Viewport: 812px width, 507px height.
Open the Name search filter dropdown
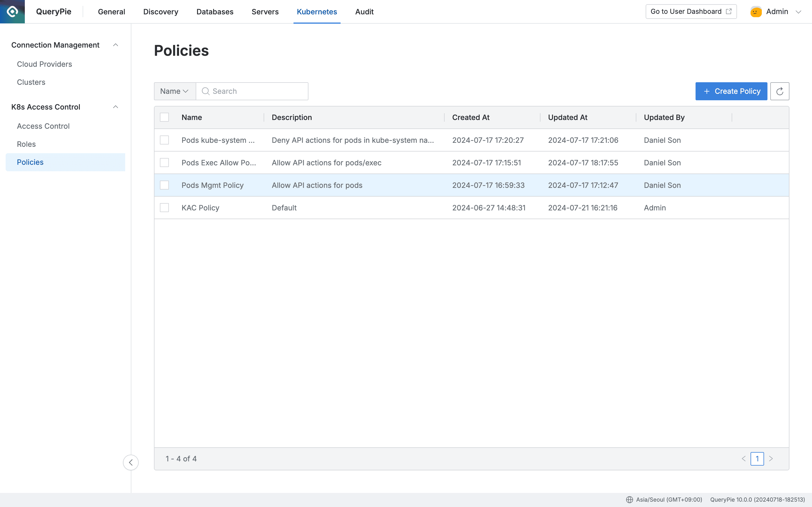tap(174, 91)
